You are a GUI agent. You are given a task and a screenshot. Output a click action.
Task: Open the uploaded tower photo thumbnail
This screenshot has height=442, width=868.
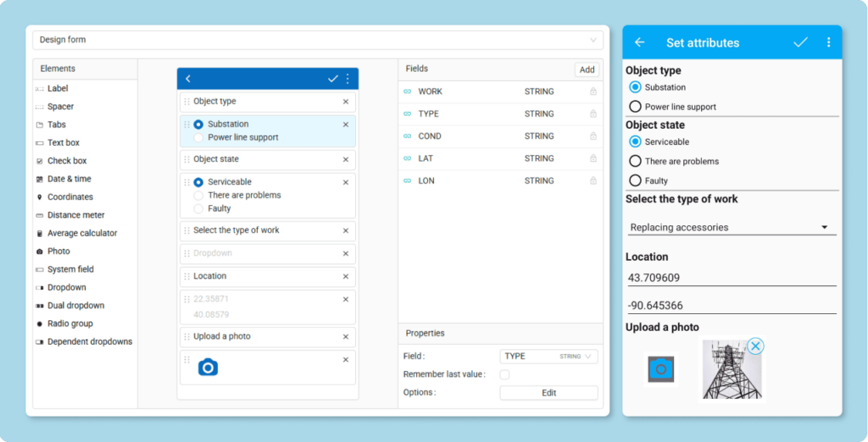732,369
